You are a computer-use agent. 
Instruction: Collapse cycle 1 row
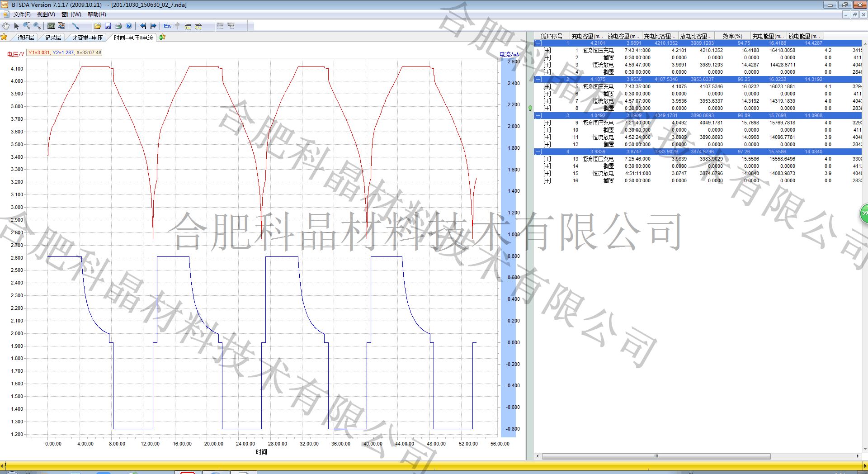click(538, 43)
